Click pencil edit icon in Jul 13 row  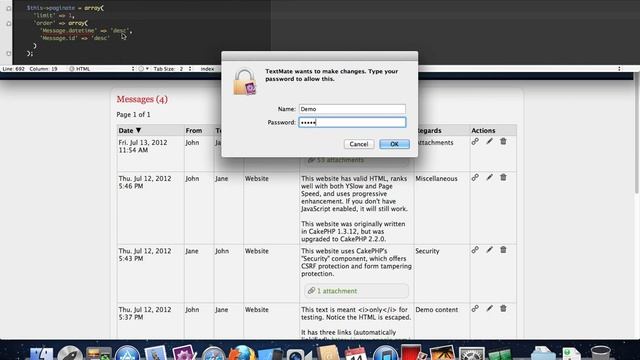[489, 141]
